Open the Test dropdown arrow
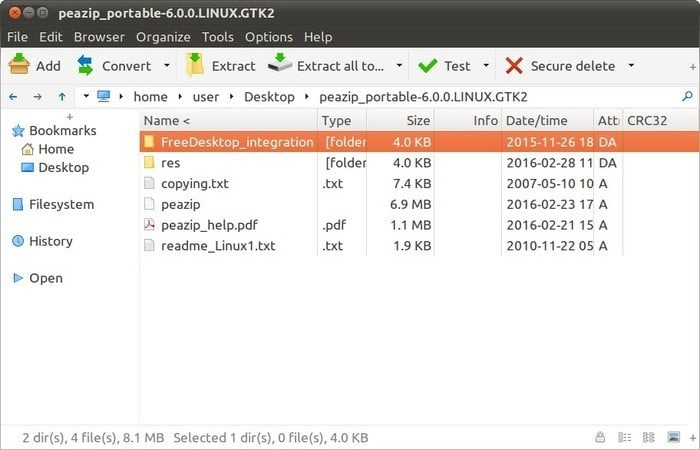This screenshot has height=450, width=700. pyautogui.click(x=486, y=66)
